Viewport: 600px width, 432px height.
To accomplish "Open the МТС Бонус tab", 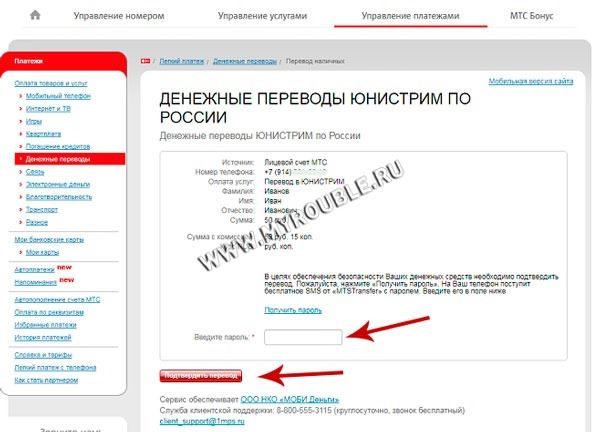I will pos(532,16).
